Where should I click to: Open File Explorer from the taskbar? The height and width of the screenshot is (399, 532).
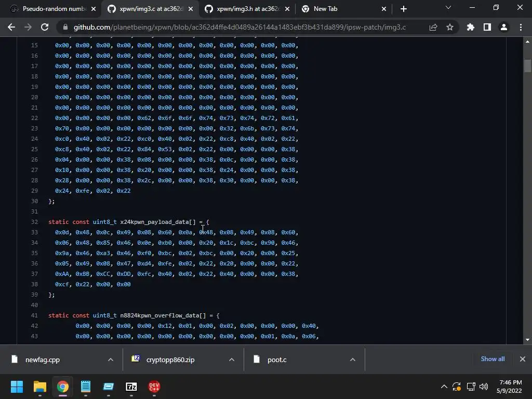(x=39, y=387)
